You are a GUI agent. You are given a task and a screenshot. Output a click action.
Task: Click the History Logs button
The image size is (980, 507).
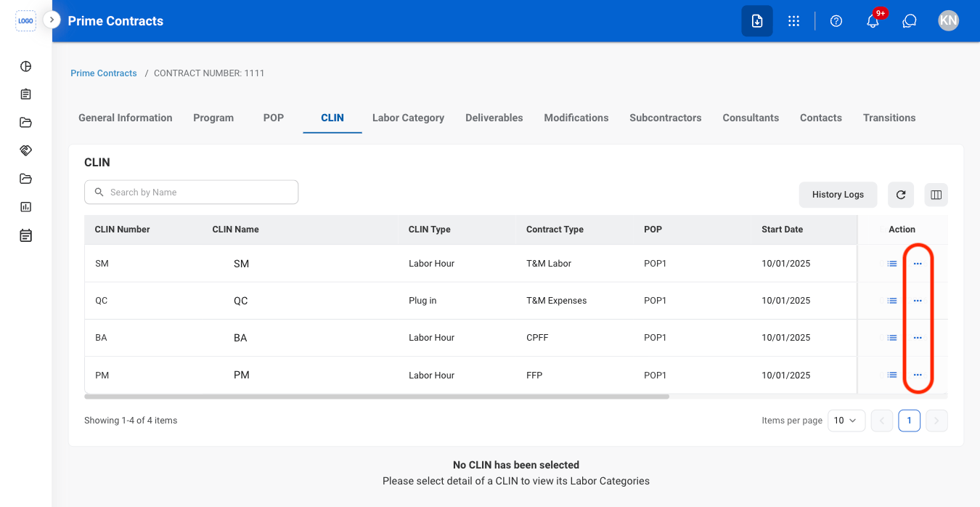838,195
